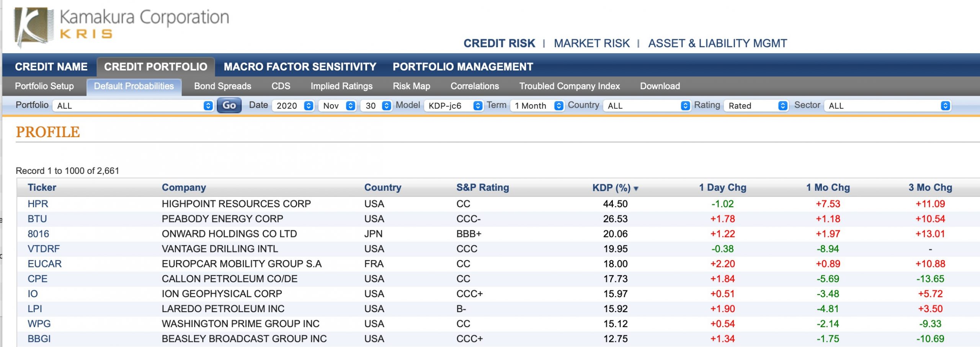The height and width of the screenshot is (347, 980).
Task: Click the +13.01 three-month change value
Action: point(930,234)
